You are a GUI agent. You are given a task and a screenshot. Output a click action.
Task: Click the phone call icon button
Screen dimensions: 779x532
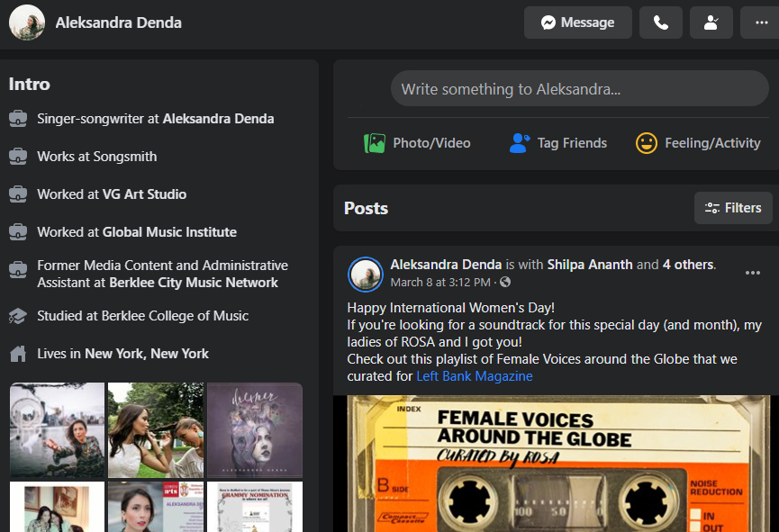pyautogui.click(x=661, y=23)
